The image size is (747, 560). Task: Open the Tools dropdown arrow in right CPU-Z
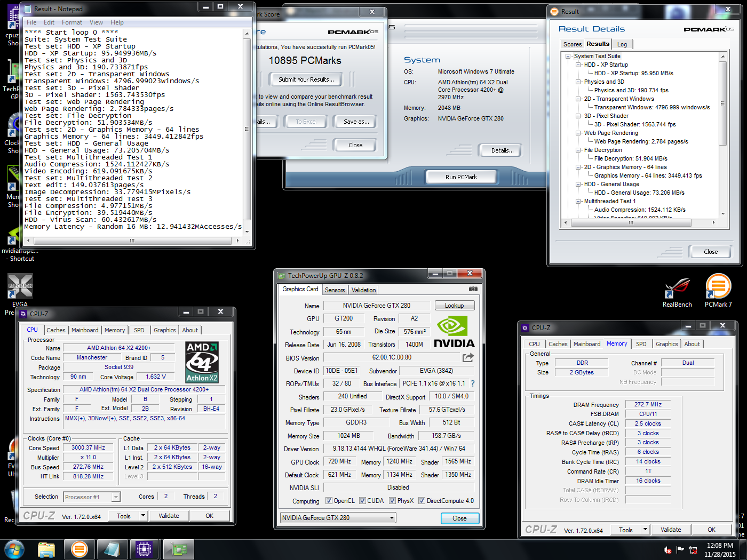[x=645, y=530]
